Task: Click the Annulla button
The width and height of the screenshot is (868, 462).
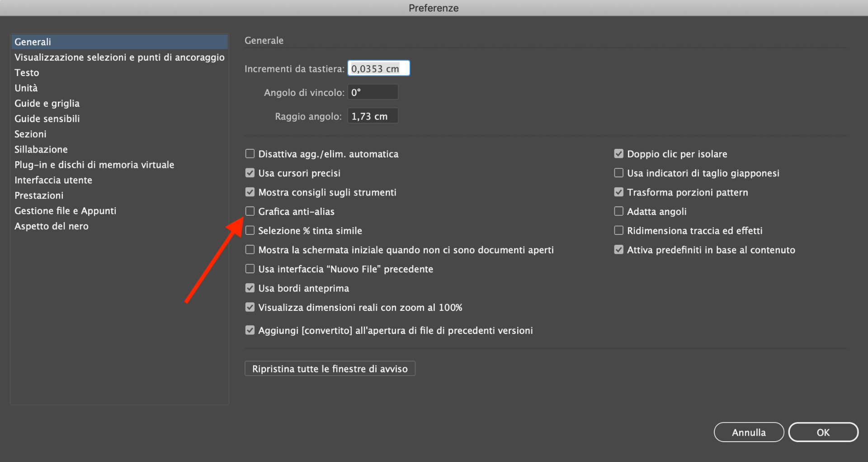Action: pyautogui.click(x=749, y=432)
